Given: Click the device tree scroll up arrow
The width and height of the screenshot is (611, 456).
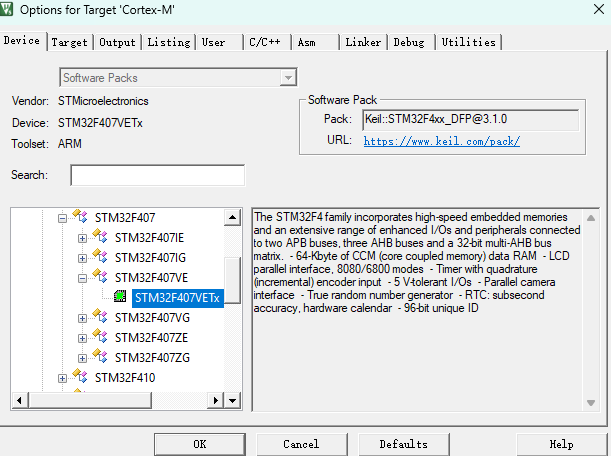Looking at the screenshot, I should pos(233,217).
